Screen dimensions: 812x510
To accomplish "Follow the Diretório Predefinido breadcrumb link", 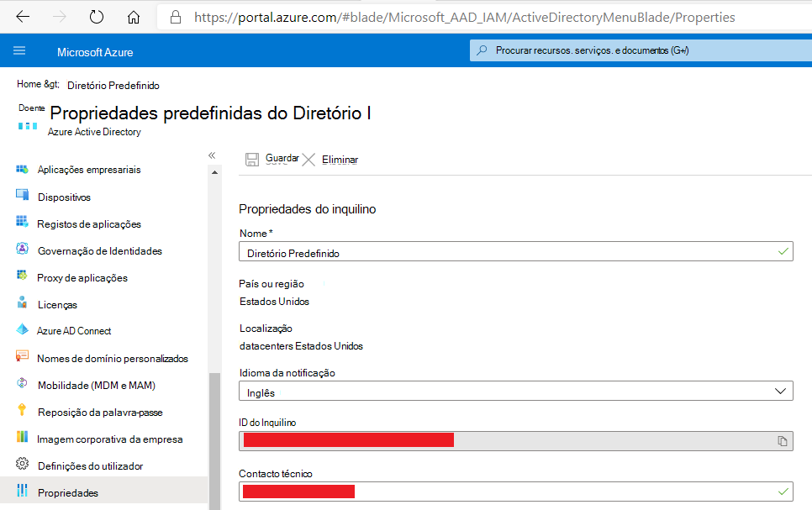I will pos(113,86).
